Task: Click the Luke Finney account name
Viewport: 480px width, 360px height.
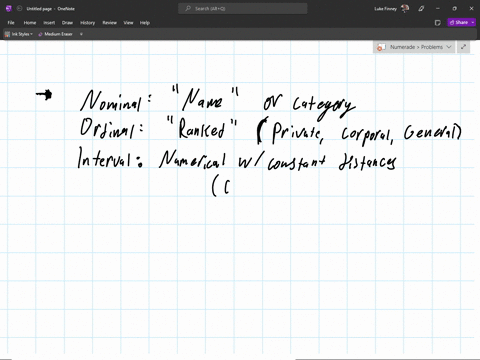Action: [x=386, y=9]
